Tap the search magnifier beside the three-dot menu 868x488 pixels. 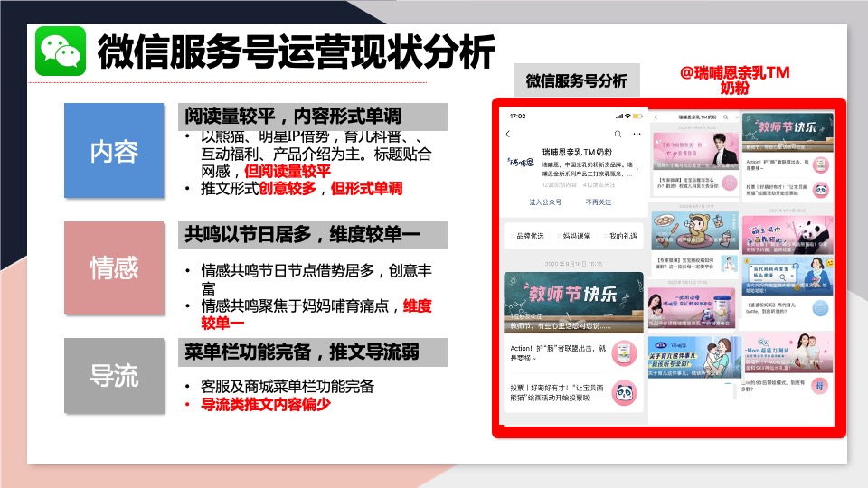click(618, 134)
